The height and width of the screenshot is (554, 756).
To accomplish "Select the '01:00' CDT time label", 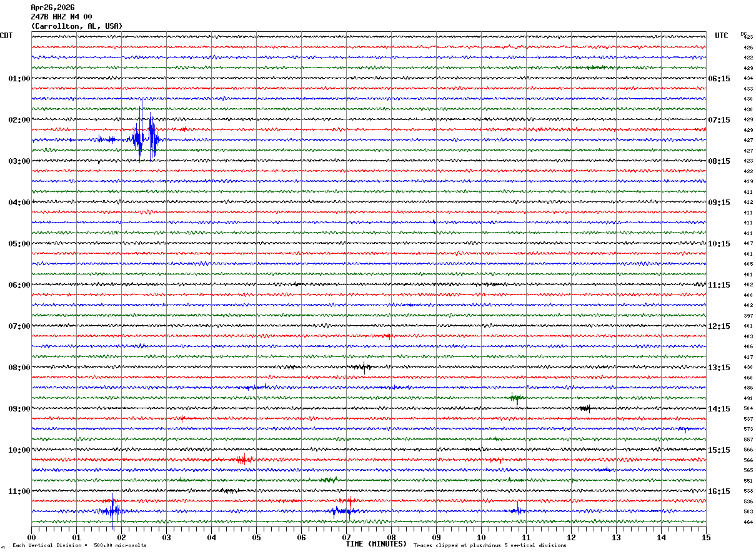I will (x=19, y=79).
